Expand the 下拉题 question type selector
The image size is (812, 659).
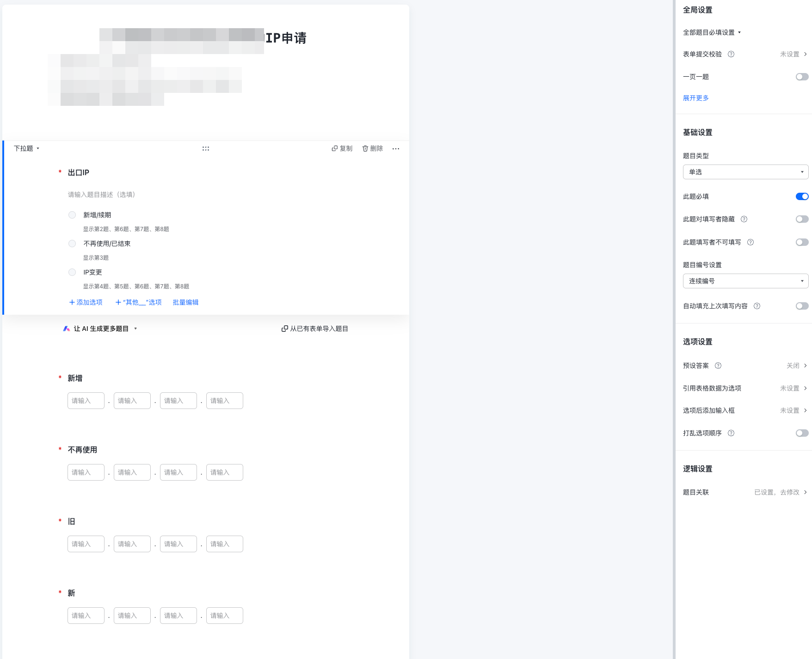26,148
